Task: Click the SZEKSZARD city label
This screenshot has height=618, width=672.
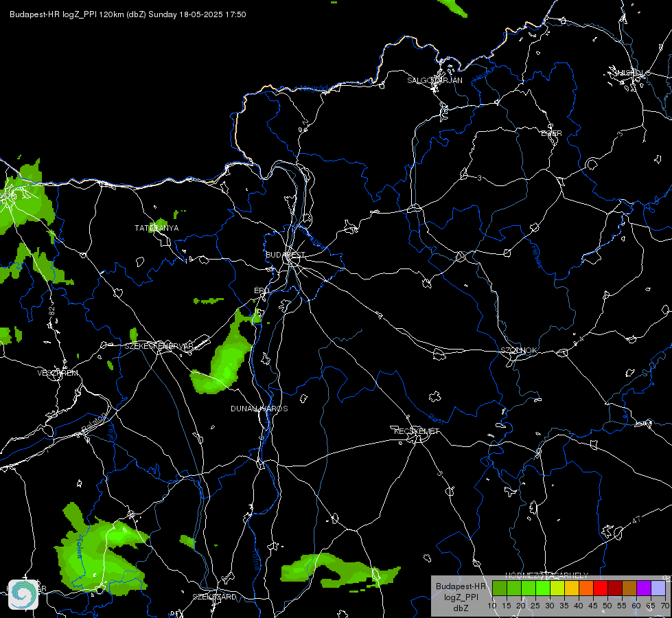Action: 214,597
